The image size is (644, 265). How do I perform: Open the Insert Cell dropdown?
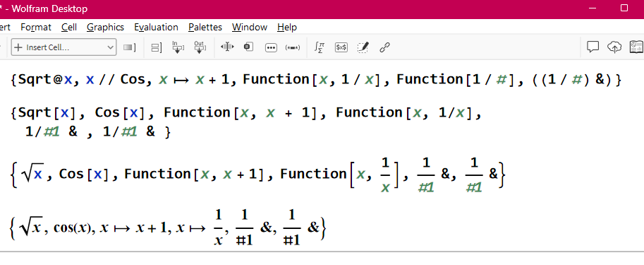click(x=63, y=47)
